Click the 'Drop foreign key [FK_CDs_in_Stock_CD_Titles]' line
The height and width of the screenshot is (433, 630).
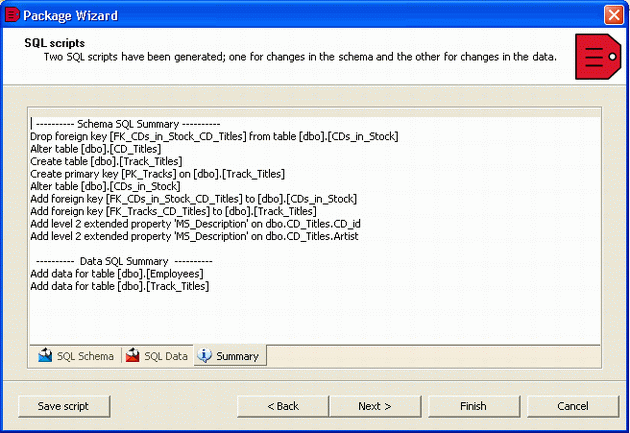(214, 137)
